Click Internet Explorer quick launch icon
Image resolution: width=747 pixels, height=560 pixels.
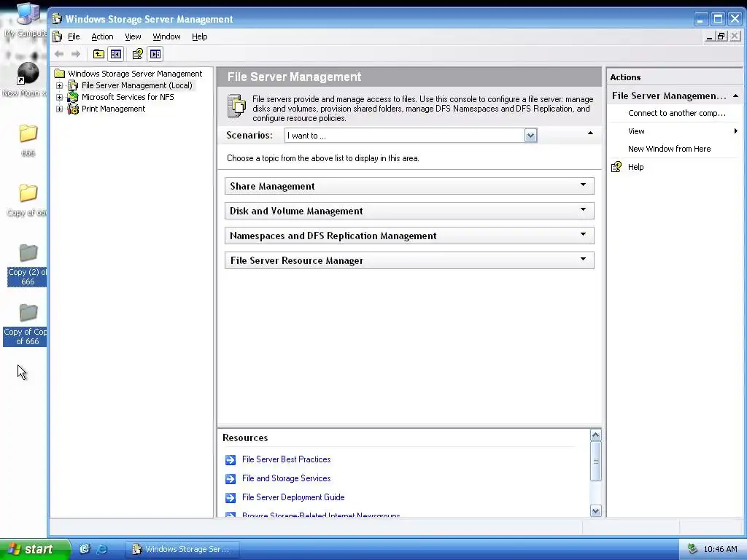point(101,549)
